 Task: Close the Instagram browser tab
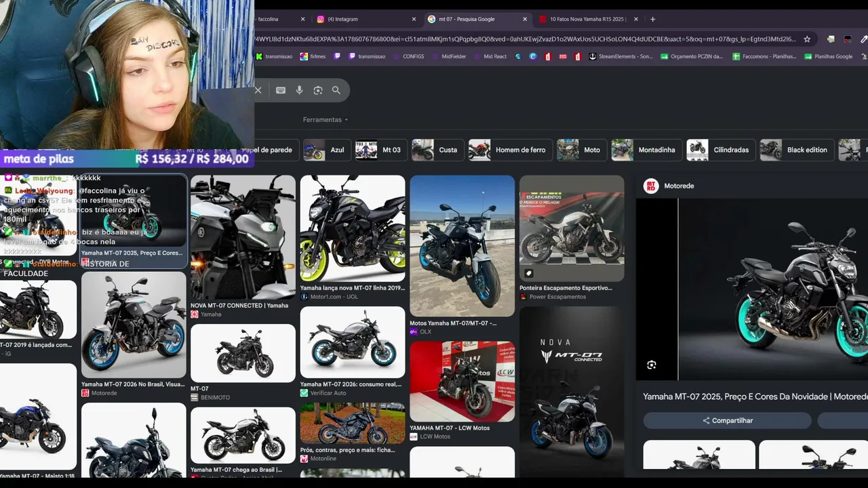point(414,19)
